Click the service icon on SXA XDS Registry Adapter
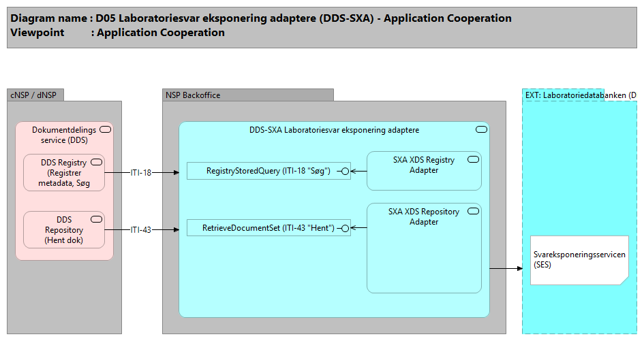The width and height of the screenshot is (644, 341). tap(473, 159)
